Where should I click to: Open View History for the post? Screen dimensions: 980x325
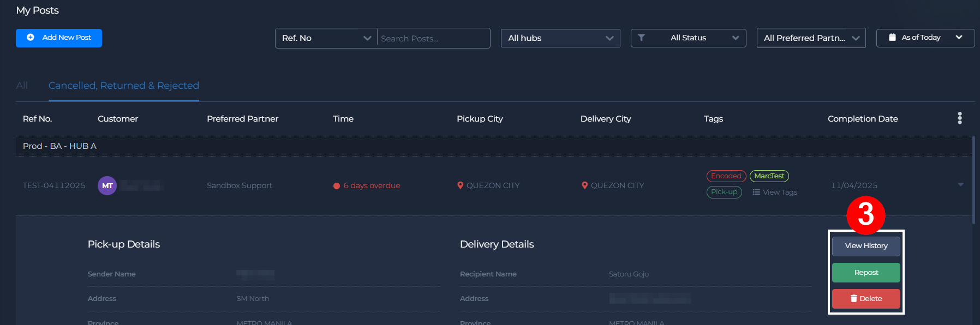866,246
